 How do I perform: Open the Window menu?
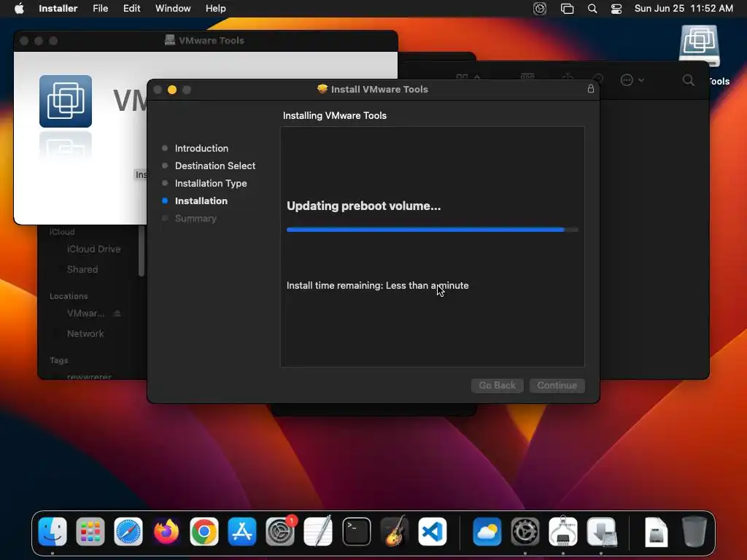173,9
